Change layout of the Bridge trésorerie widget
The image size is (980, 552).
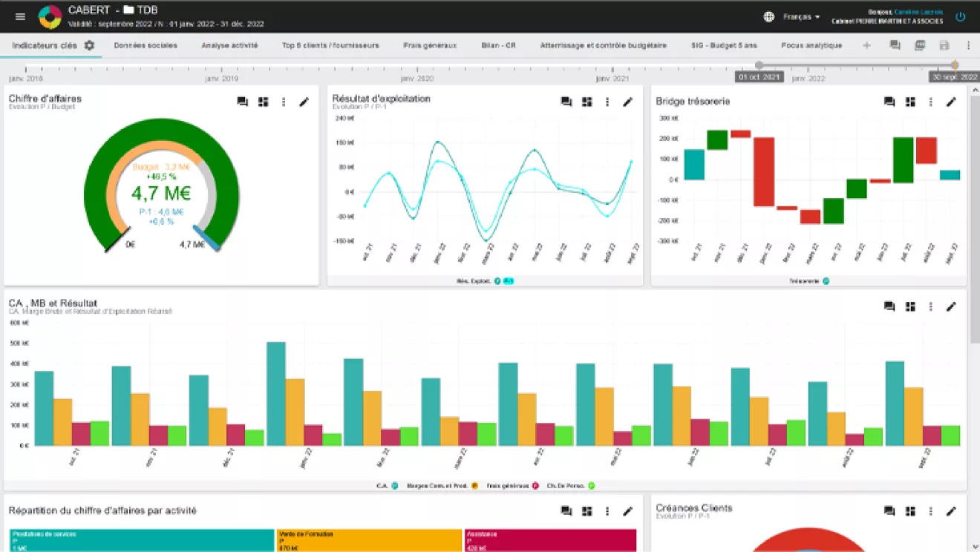[x=910, y=102]
